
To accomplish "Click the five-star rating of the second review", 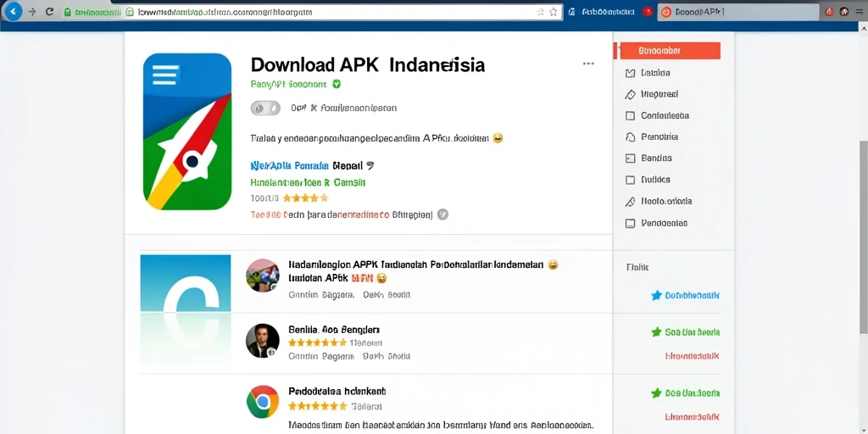I will (x=318, y=342).
